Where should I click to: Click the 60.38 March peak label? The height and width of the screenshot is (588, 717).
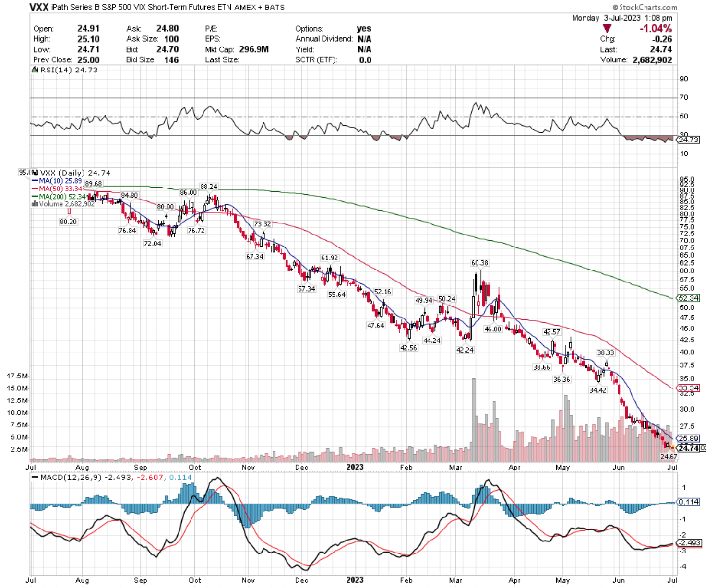click(x=480, y=263)
